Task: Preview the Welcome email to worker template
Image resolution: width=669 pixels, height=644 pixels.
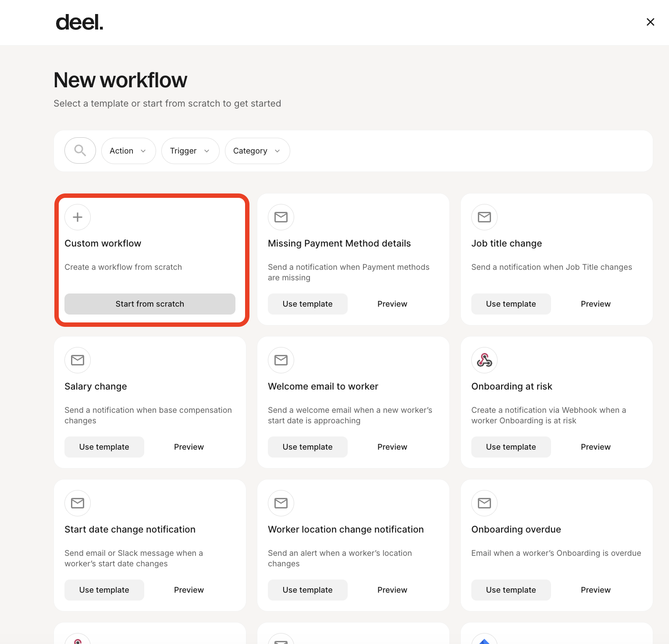Action: tap(392, 447)
